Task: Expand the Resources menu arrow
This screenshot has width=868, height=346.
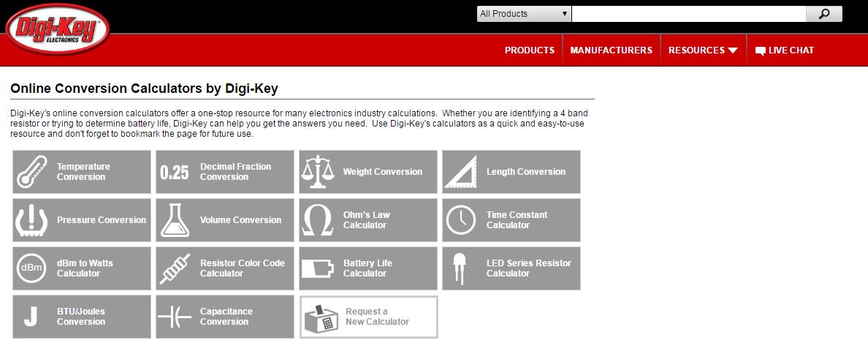Action: 733,50
